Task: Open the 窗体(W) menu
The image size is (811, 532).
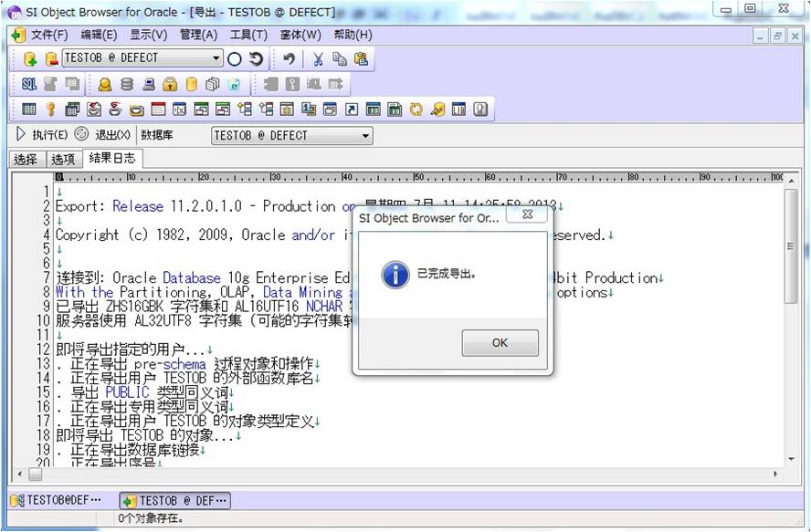Action: (300, 35)
